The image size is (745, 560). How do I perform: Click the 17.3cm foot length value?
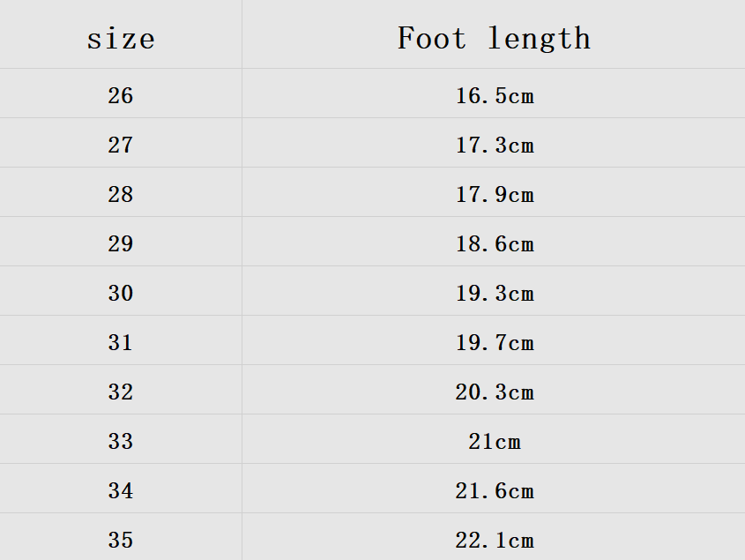tap(494, 145)
